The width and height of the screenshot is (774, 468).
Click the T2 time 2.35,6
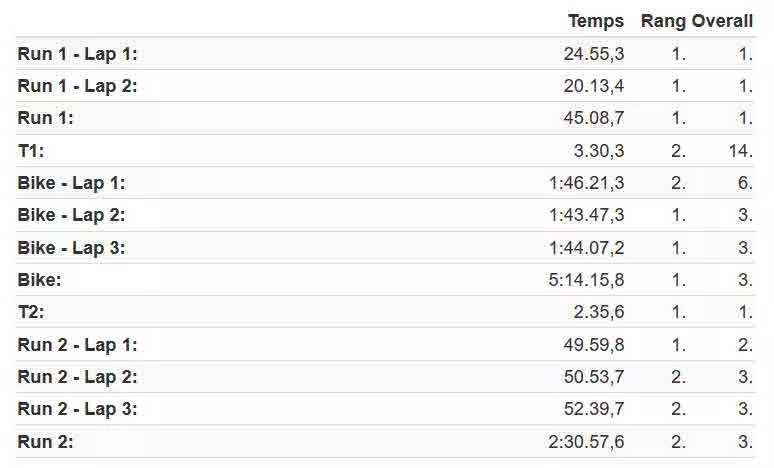click(599, 312)
